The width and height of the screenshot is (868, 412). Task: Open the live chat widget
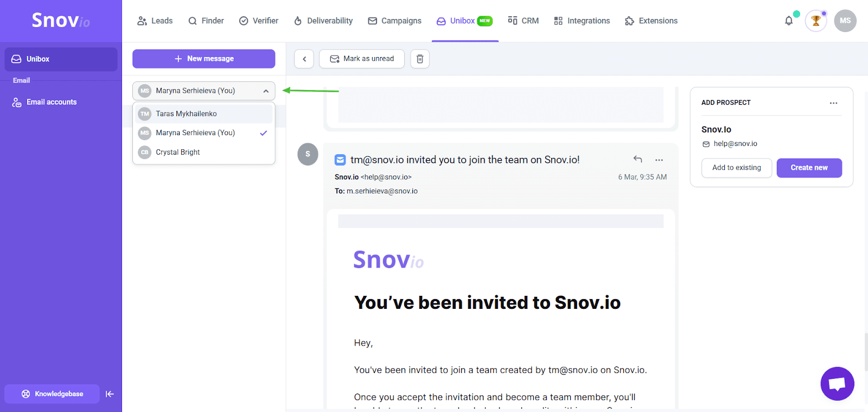(837, 383)
